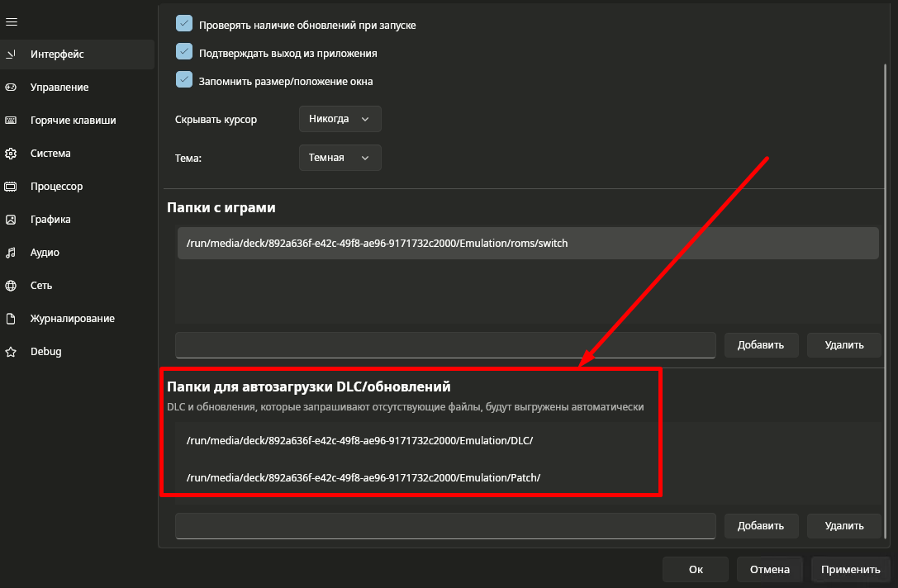898x588 pixels.
Task: Click the DLC autoload folder path input field
Action: 445,525
